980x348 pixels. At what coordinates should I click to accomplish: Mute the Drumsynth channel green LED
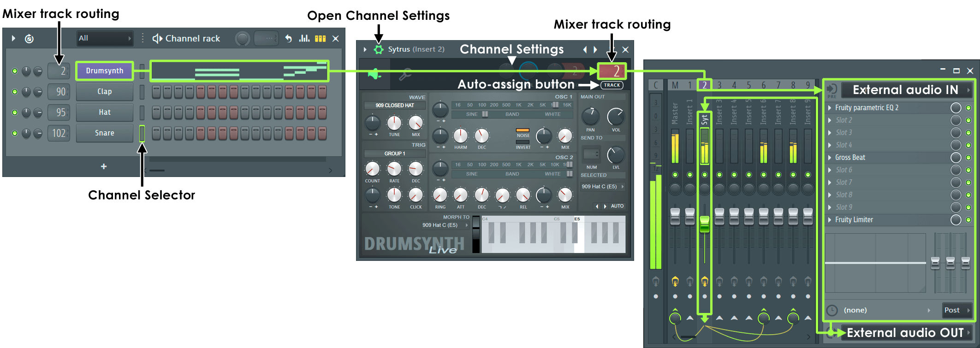pos(15,71)
